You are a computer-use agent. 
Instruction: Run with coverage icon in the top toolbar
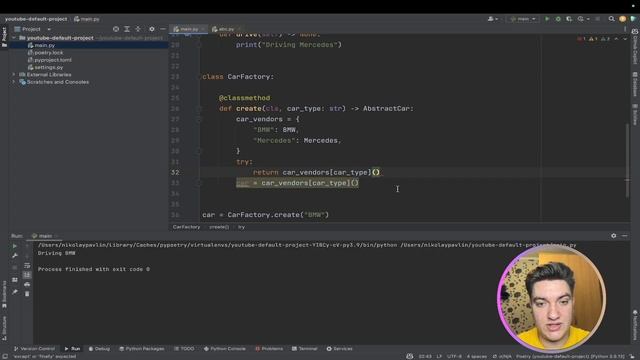[569, 19]
